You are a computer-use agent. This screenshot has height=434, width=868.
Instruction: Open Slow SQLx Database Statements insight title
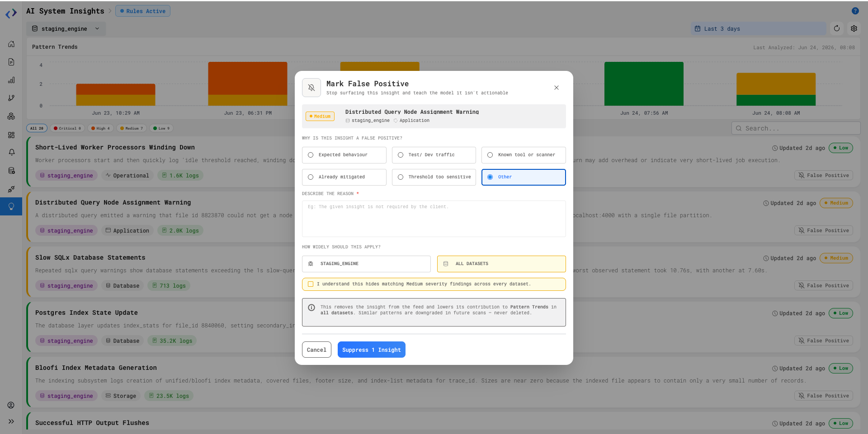(90, 257)
